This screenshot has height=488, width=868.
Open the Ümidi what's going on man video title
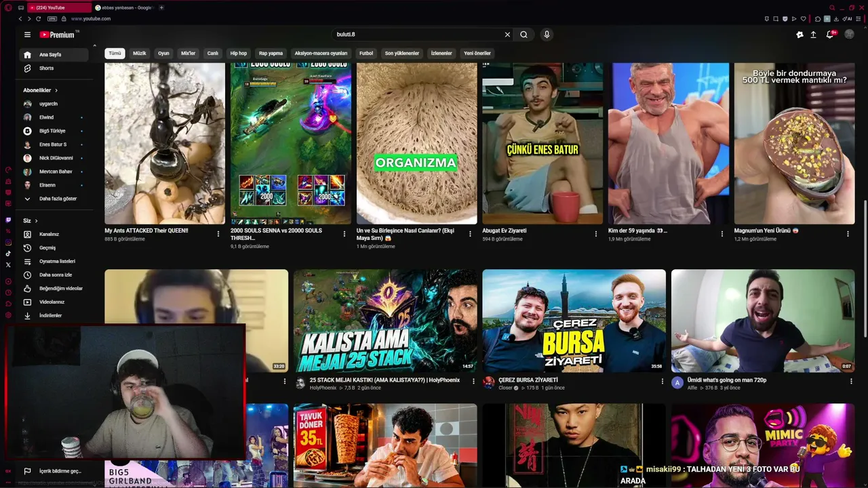[728, 380]
